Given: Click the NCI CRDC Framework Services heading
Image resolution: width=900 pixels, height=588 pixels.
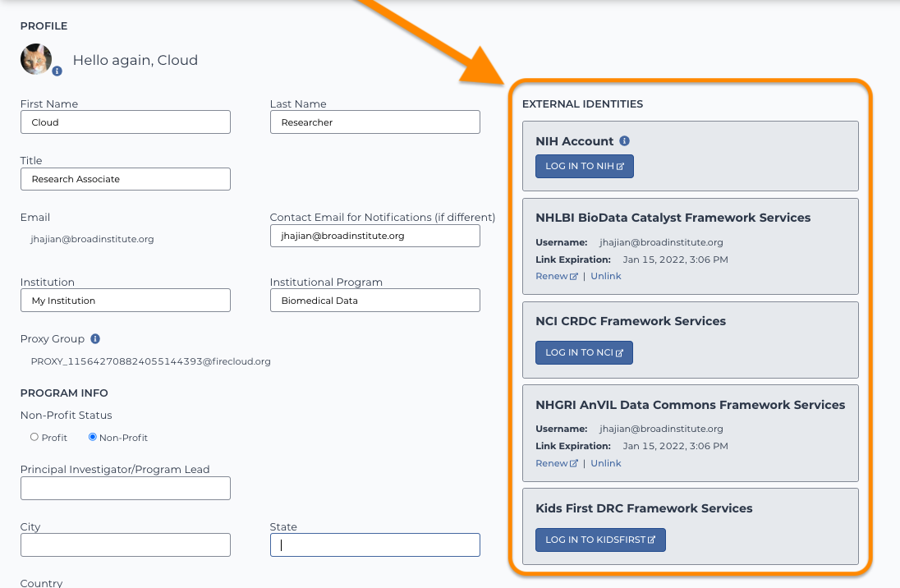Looking at the screenshot, I should 630,321.
